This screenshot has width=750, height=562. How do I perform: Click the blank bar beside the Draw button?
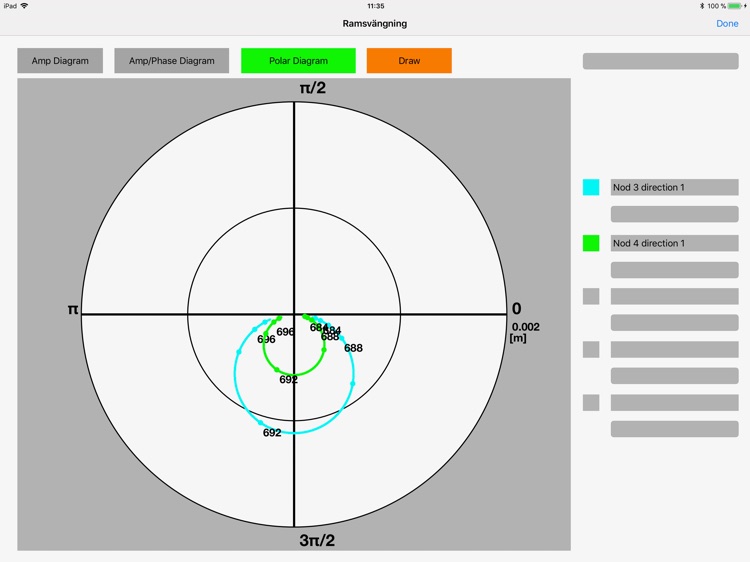[x=661, y=61]
